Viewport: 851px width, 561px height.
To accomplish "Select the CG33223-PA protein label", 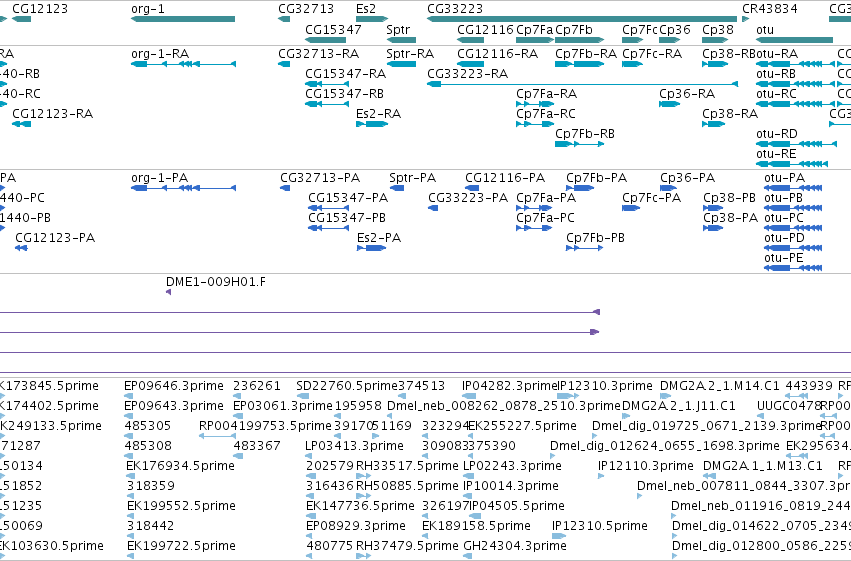I will (468, 198).
